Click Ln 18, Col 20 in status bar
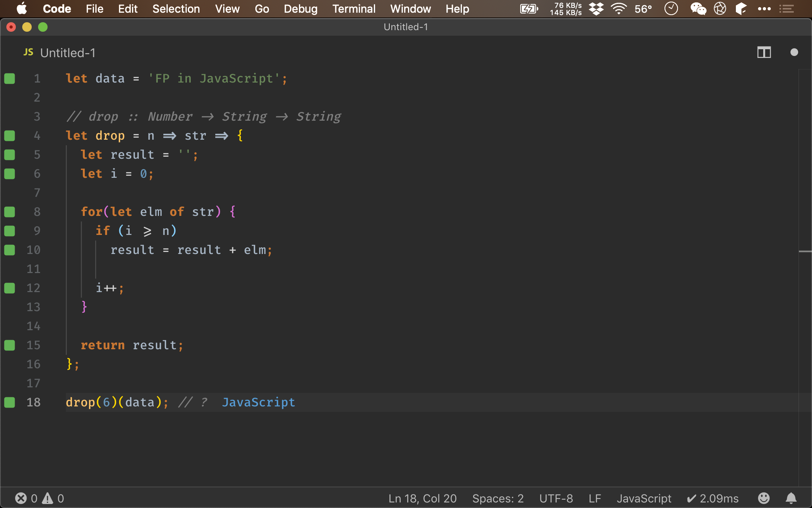Viewport: 812px width, 508px height. tap(422, 498)
